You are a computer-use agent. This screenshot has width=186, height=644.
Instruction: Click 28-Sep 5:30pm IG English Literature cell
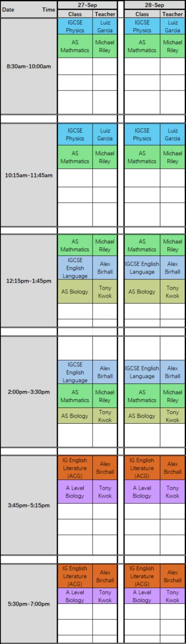tap(142, 576)
